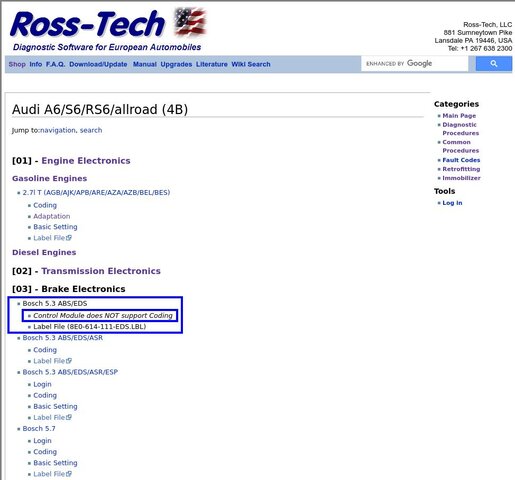Open the Wiki Search menu item

(x=251, y=64)
